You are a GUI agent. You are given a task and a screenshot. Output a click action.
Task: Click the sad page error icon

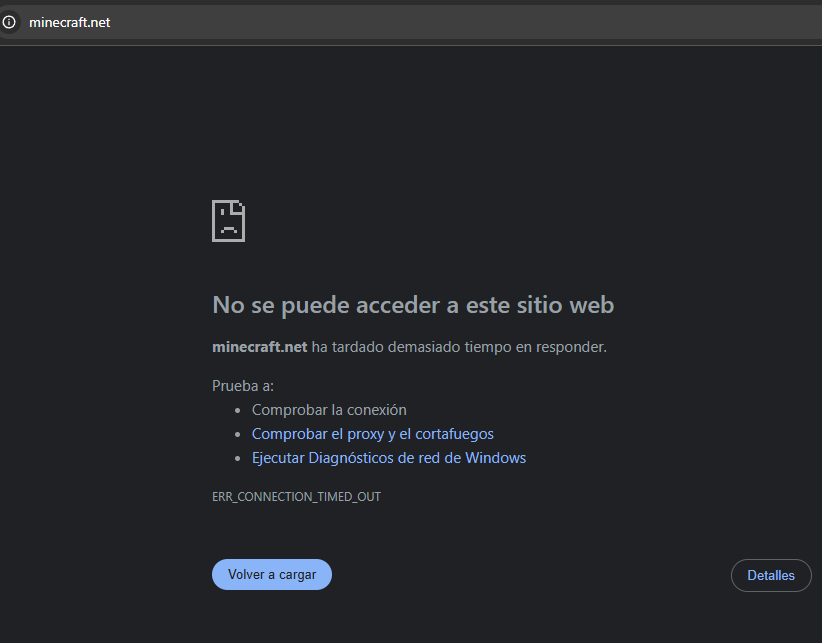[228, 221]
